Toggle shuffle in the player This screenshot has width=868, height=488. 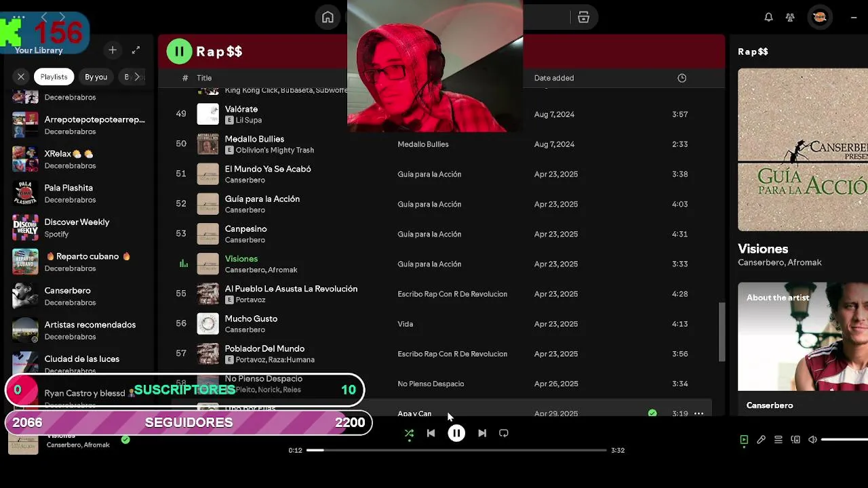tap(409, 433)
